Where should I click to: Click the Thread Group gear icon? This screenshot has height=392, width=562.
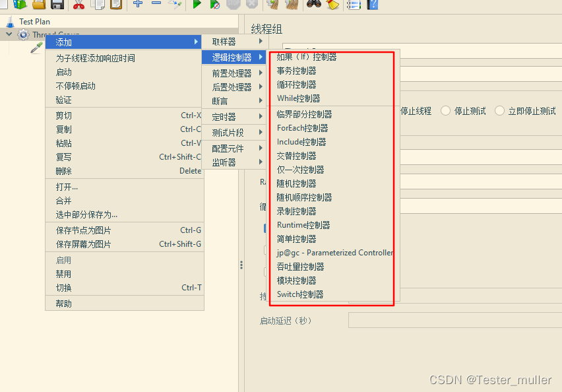pyautogui.click(x=23, y=35)
